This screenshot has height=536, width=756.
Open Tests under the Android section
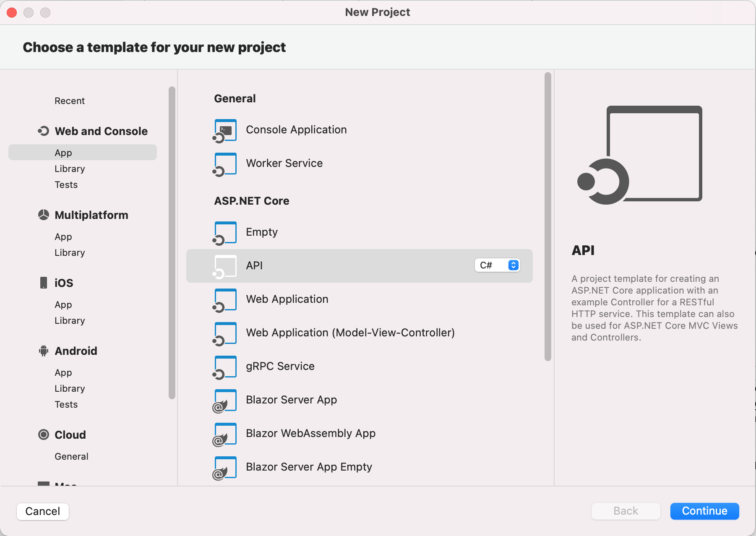coord(66,404)
